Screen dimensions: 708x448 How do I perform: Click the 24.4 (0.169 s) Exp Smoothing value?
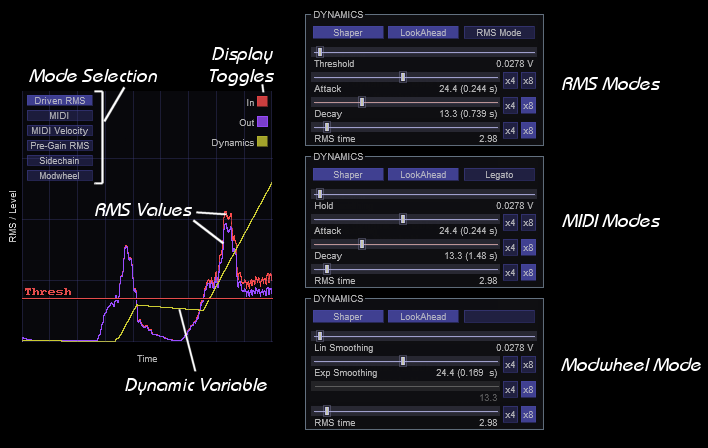467,373
